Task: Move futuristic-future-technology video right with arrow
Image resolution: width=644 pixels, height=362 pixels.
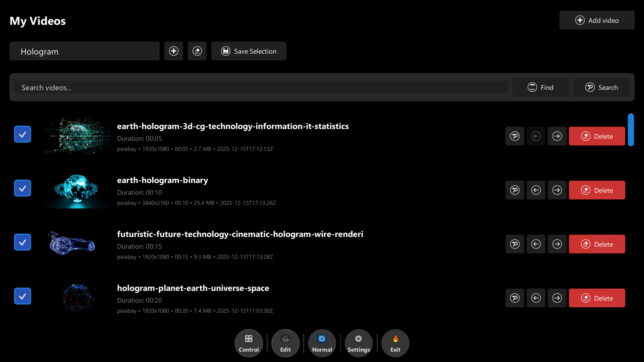Action: [557, 244]
